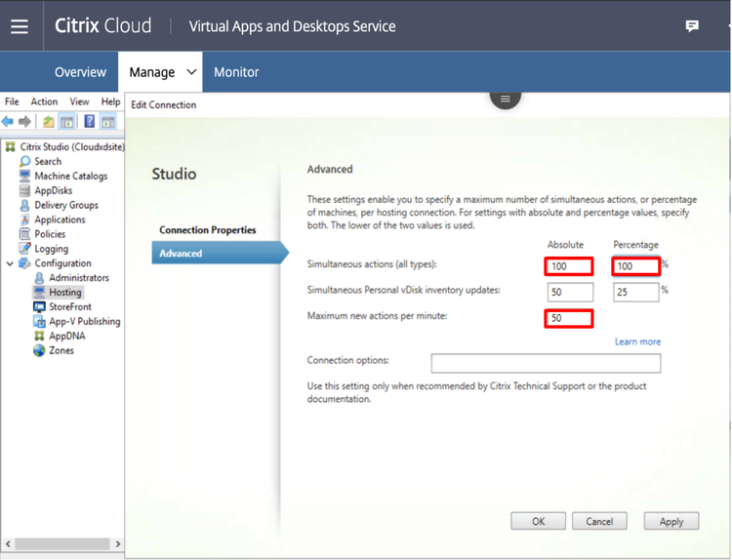Click the Apply button
The width and height of the screenshot is (732, 560).
[671, 521]
